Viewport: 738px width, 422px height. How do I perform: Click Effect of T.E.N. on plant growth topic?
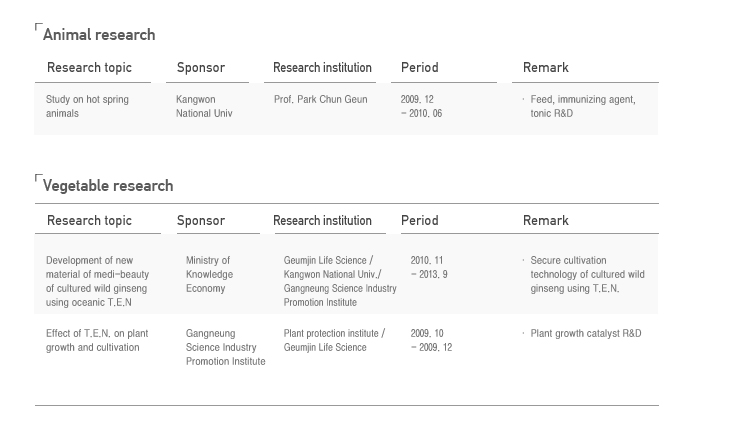[x=97, y=340]
